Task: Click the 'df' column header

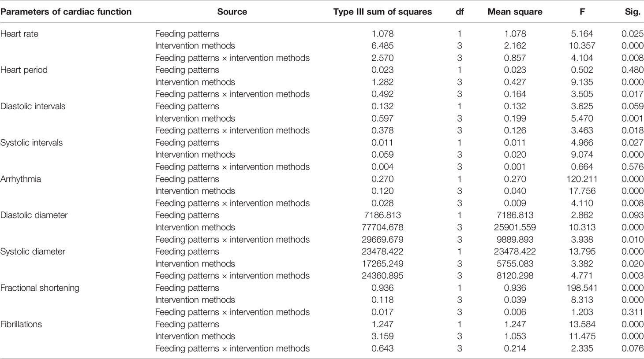Action: click(x=460, y=12)
